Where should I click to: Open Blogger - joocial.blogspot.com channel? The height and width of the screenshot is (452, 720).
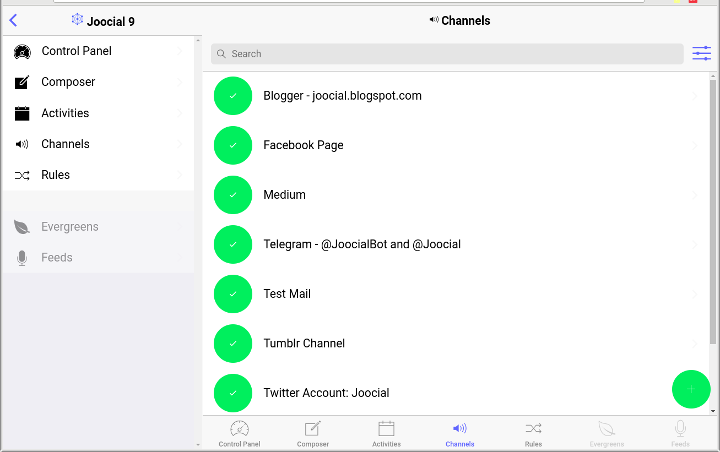pos(343,96)
